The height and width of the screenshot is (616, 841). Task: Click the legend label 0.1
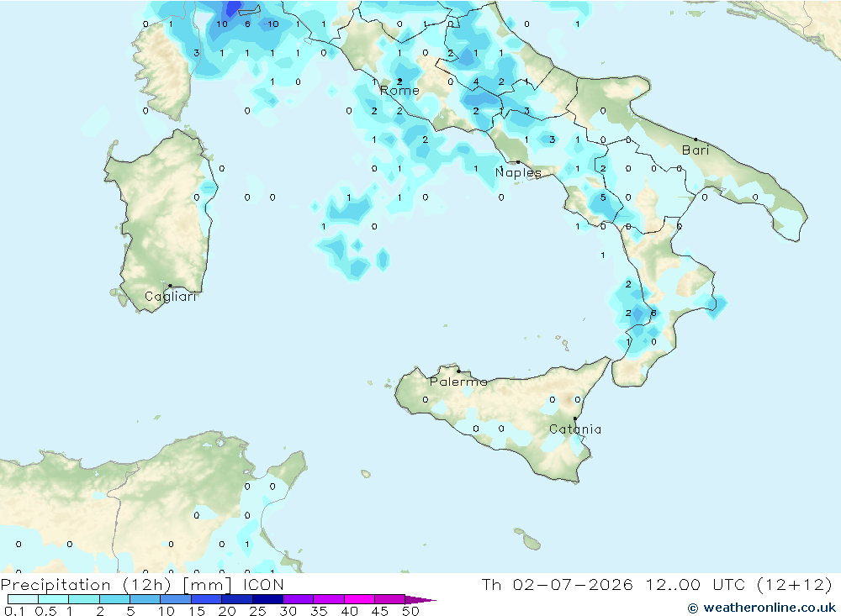[14, 611]
